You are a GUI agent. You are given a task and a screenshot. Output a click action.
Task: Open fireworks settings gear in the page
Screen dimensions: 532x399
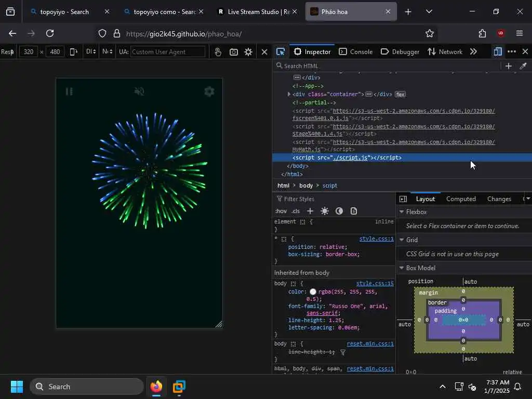click(x=209, y=91)
